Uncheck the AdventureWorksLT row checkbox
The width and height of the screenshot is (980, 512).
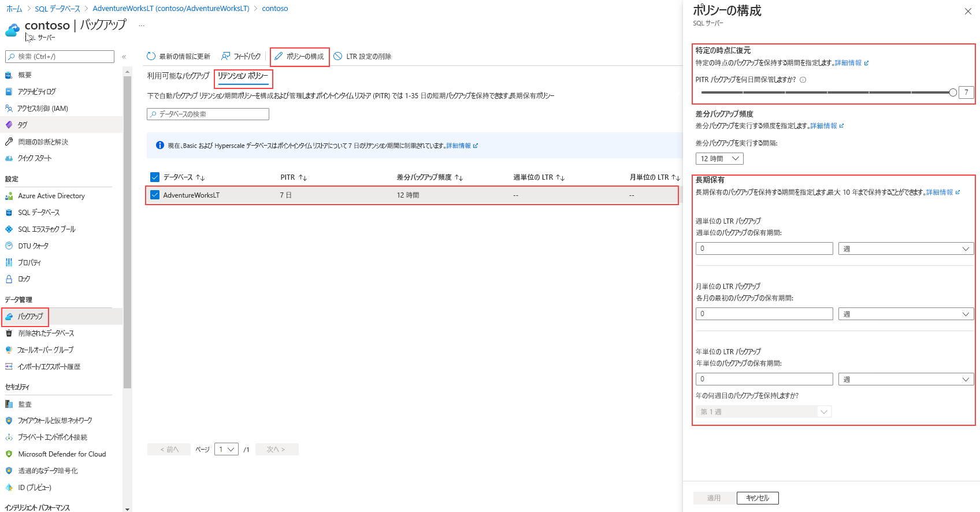coord(154,195)
